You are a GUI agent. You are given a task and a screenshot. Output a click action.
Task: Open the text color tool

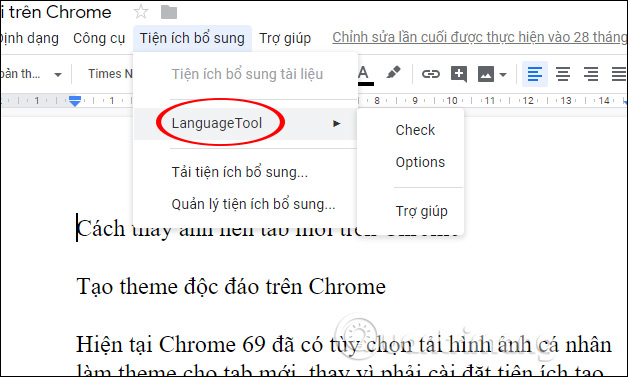(x=364, y=75)
